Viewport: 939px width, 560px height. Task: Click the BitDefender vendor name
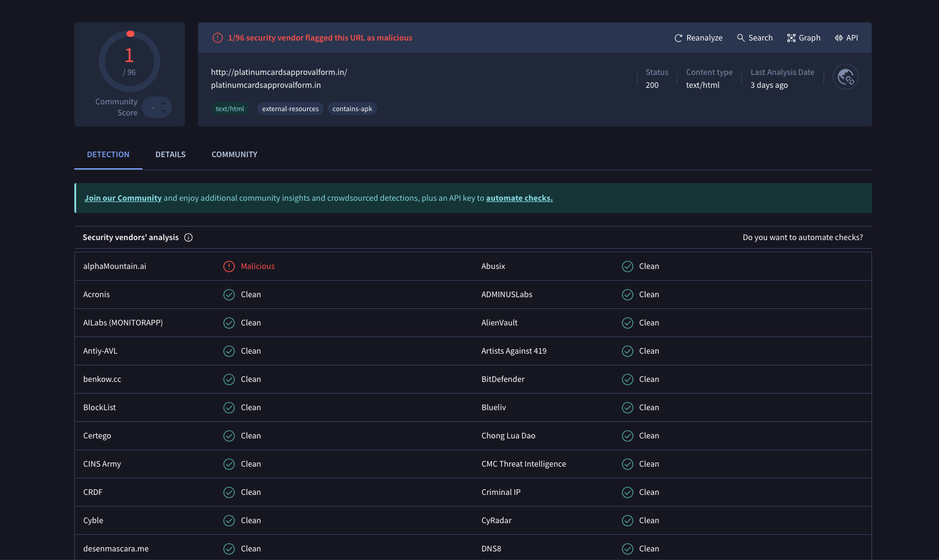(503, 379)
